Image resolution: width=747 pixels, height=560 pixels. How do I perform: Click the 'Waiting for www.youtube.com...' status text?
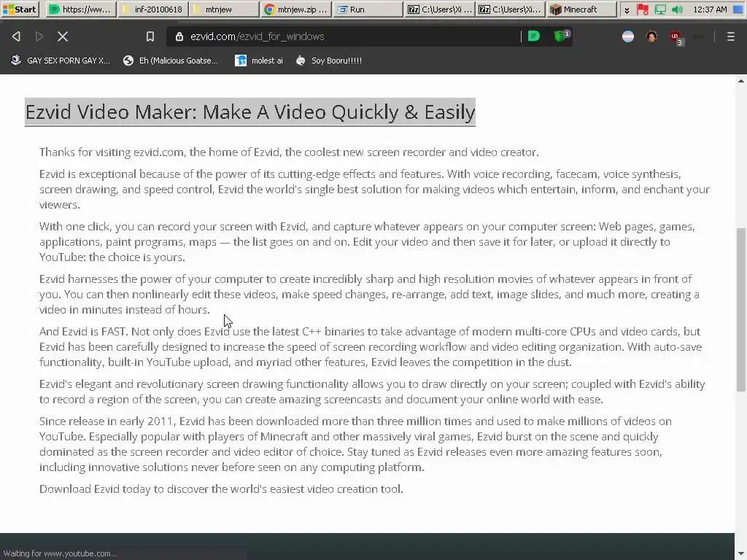[60, 553]
